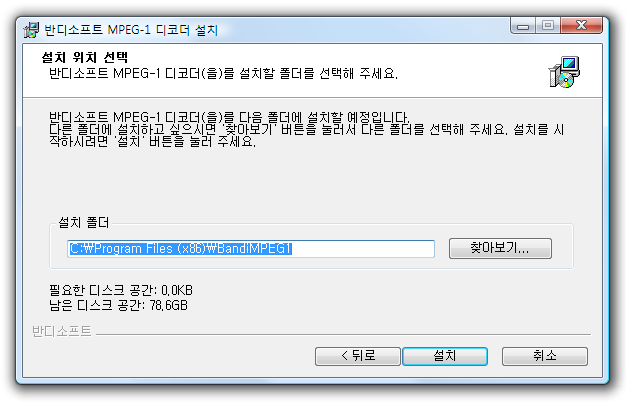This screenshot has height=402, width=626.
Task: Go back with the < 뒤로 button
Action: (x=358, y=356)
